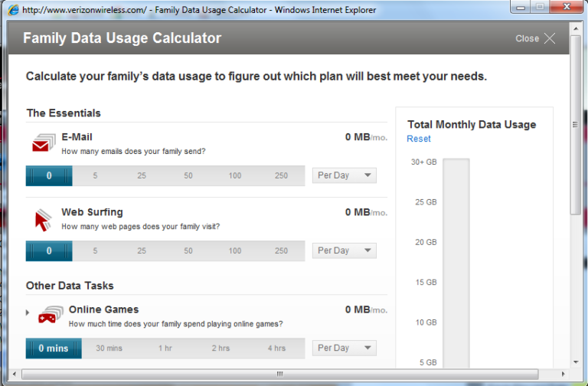Set Web Surfing slider to 50 pages
Image resolution: width=588 pixels, height=386 pixels.
coord(188,251)
